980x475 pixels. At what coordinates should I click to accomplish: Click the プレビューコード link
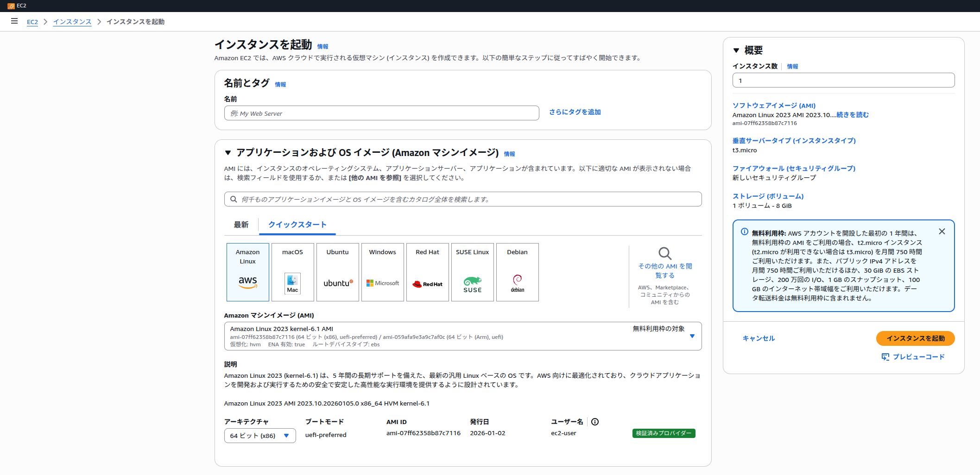918,357
